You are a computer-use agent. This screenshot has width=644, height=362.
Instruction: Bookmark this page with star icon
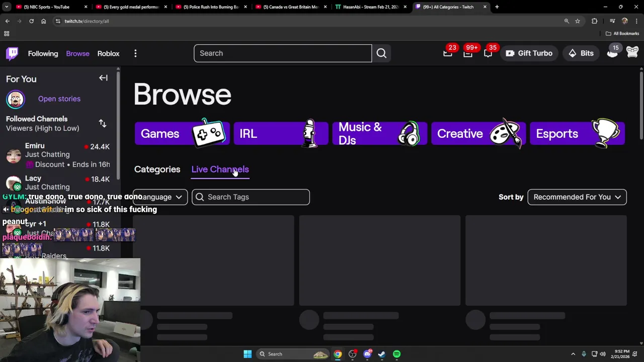tap(578, 21)
